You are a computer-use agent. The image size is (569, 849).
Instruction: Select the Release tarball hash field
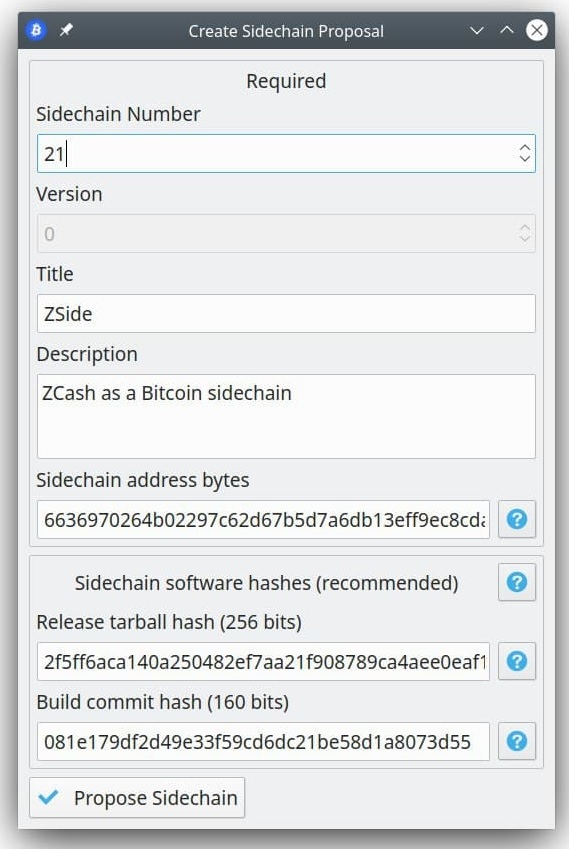pyautogui.click(x=263, y=661)
